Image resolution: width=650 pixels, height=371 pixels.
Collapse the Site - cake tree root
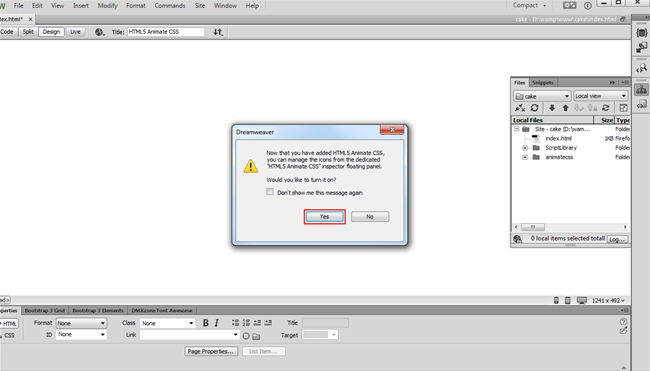click(517, 129)
